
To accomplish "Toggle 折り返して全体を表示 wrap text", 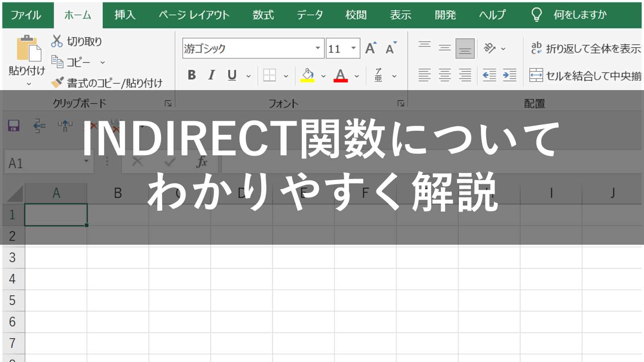I will click(x=586, y=49).
